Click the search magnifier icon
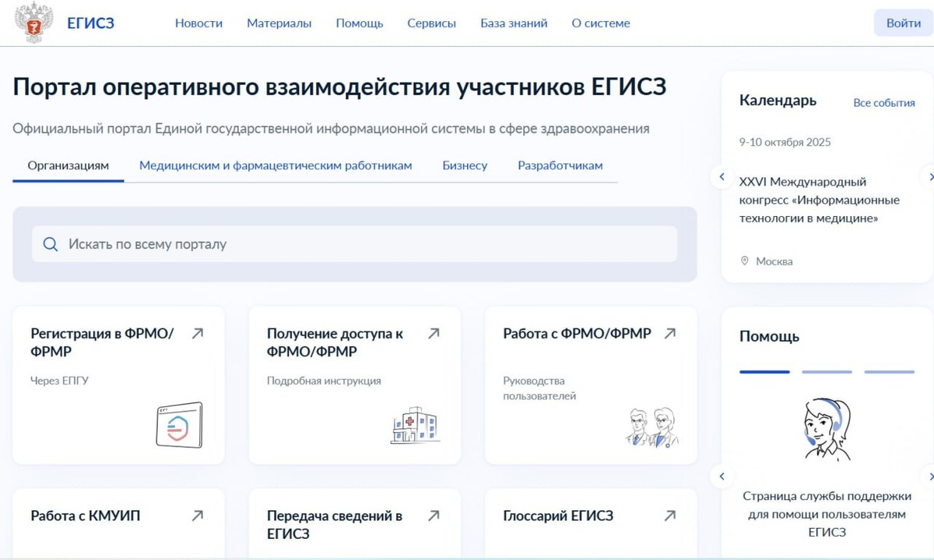Screen dimensions: 934x560 click(51, 244)
